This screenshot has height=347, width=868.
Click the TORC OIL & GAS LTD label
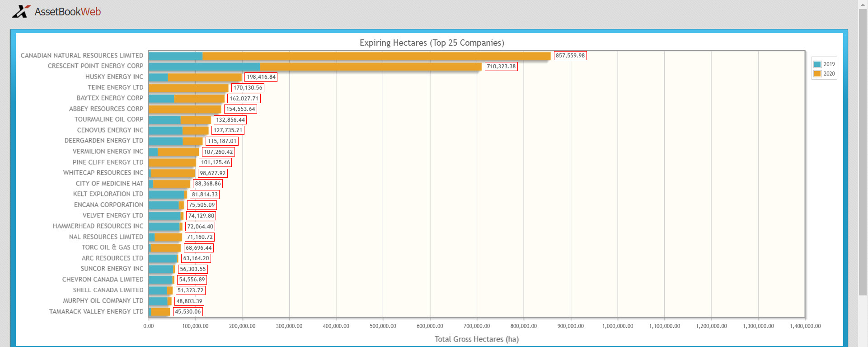click(x=113, y=247)
